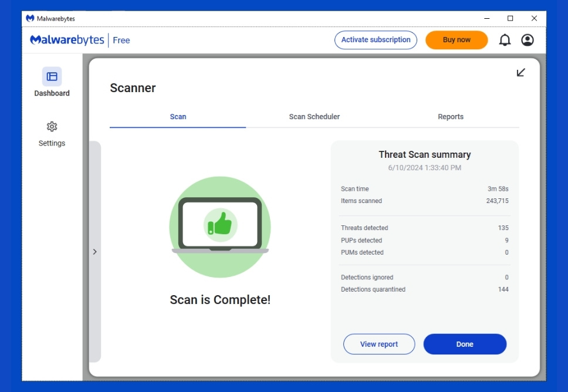
Task: Click the Threats detected row in the summary
Action: [x=424, y=228]
